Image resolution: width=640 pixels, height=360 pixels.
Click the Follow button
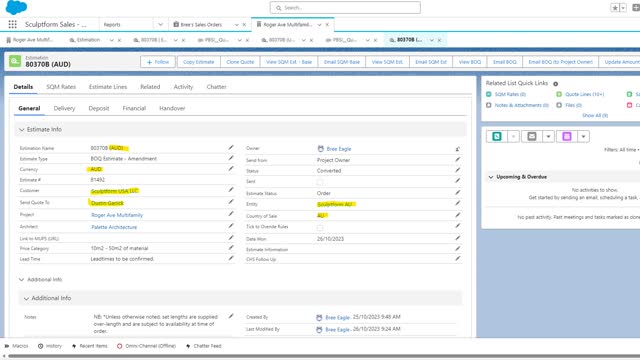[158, 62]
